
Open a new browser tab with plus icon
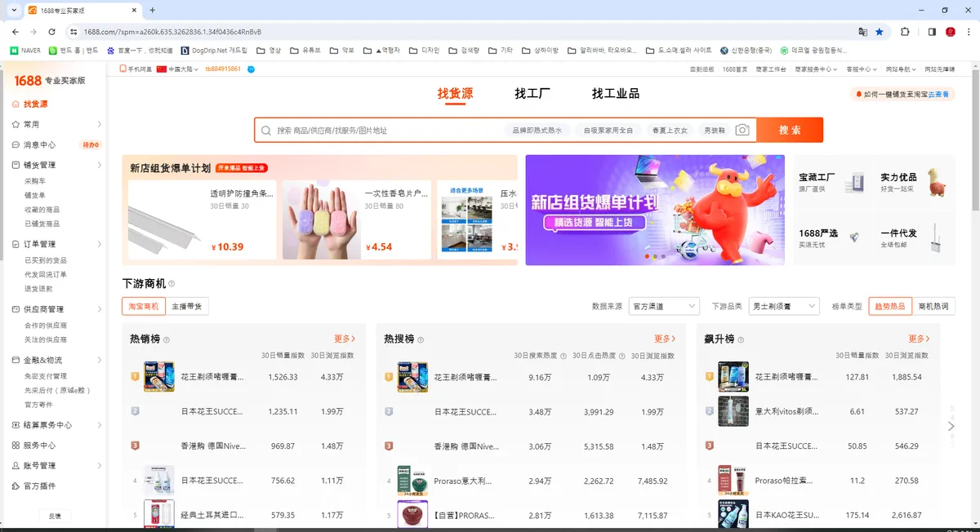click(x=152, y=10)
